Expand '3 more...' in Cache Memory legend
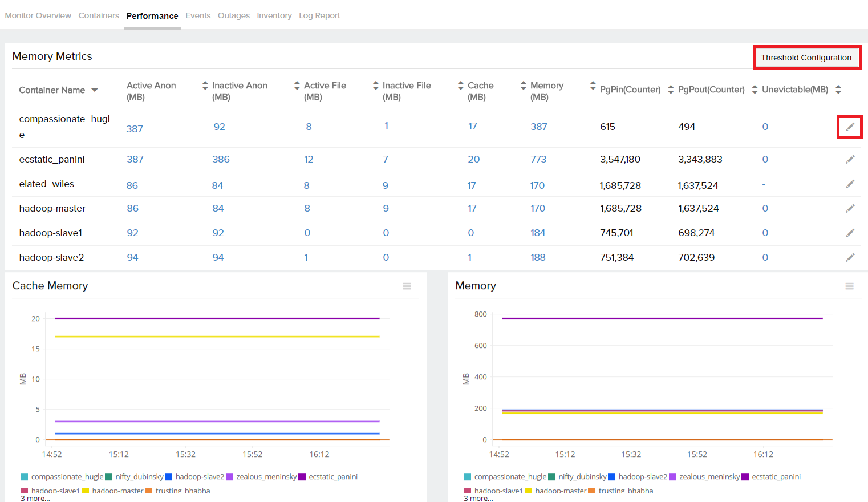This screenshot has width=868, height=502. click(x=35, y=499)
